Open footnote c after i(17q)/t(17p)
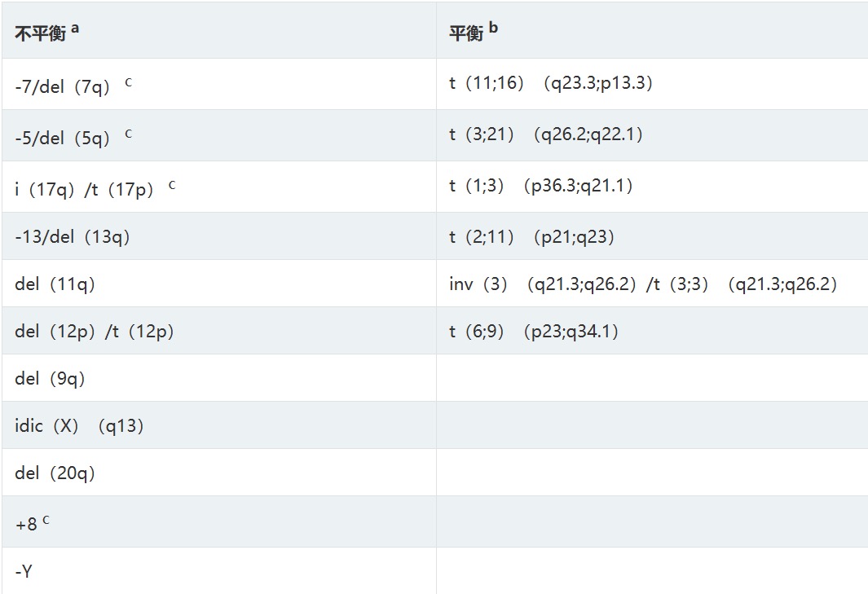This screenshot has width=868, height=594. tap(172, 184)
